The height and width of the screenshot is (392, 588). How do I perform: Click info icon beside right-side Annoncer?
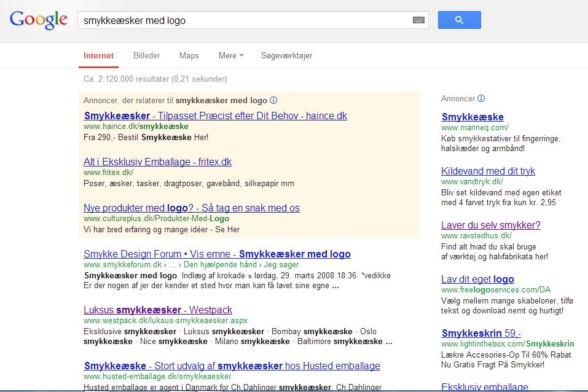(481, 98)
